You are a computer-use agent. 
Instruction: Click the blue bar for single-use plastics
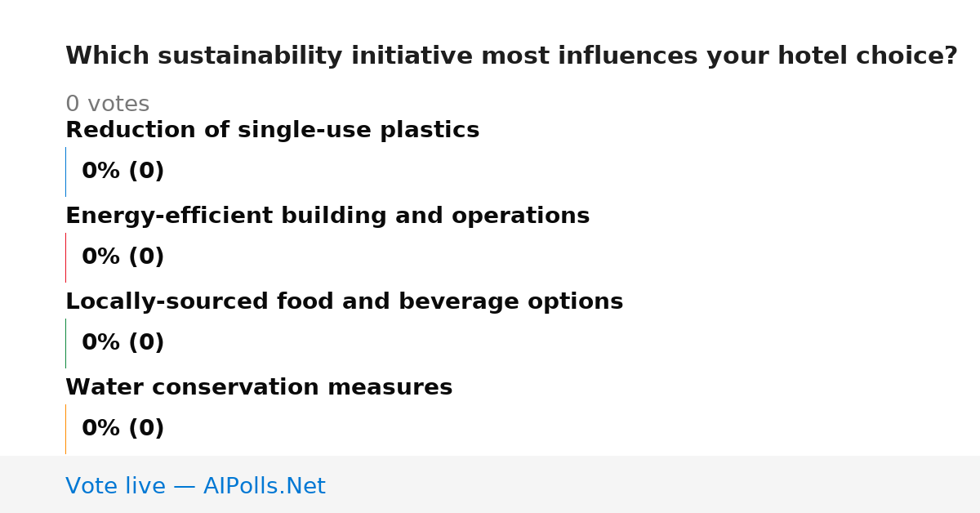pos(65,172)
